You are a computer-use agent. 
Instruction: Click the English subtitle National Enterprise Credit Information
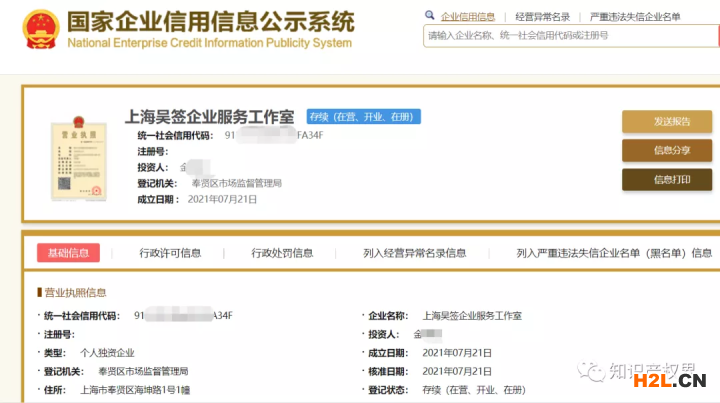[209, 43]
